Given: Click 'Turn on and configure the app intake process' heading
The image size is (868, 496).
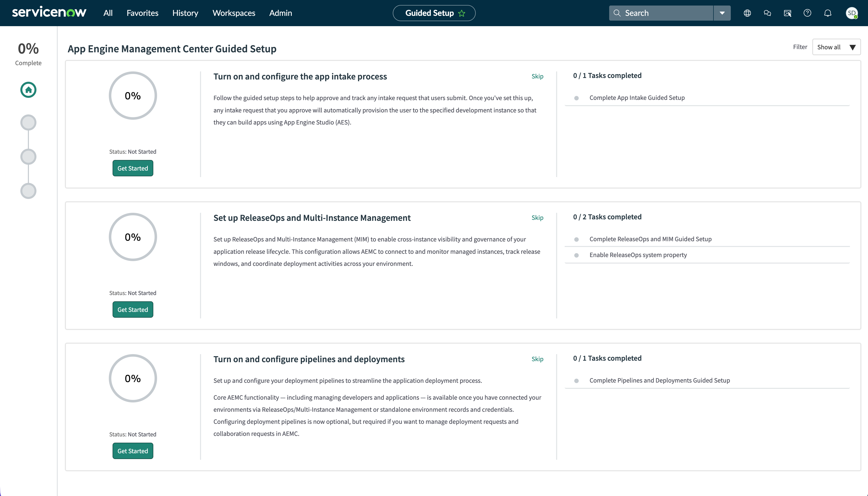Looking at the screenshot, I should (300, 77).
